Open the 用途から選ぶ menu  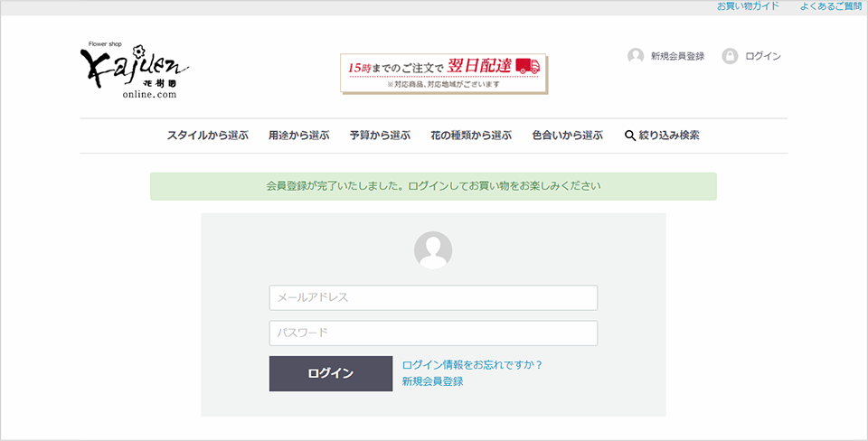point(298,136)
